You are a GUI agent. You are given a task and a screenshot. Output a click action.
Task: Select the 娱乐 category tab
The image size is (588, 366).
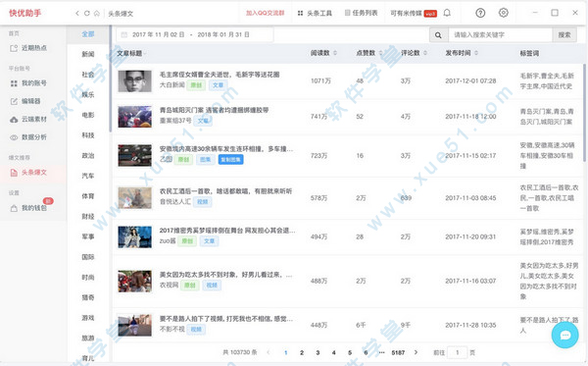(x=88, y=94)
